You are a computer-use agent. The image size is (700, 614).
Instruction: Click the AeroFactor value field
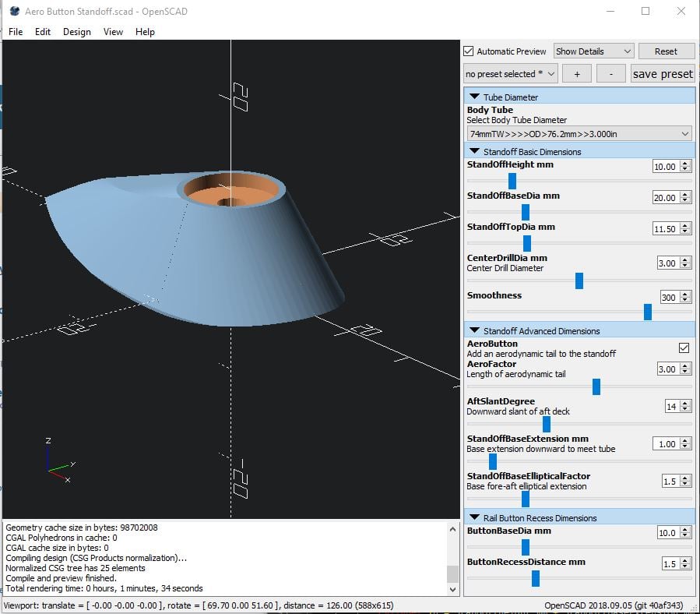(667, 369)
